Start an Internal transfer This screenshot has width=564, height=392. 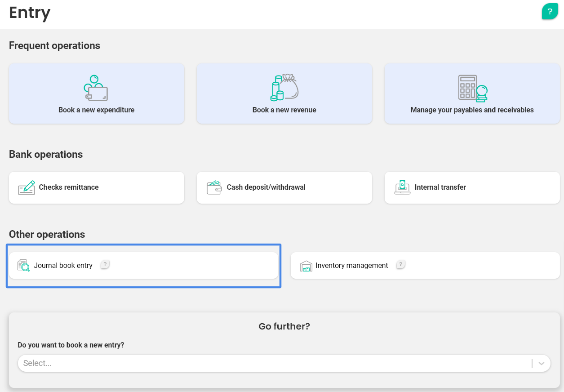[440, 187]
